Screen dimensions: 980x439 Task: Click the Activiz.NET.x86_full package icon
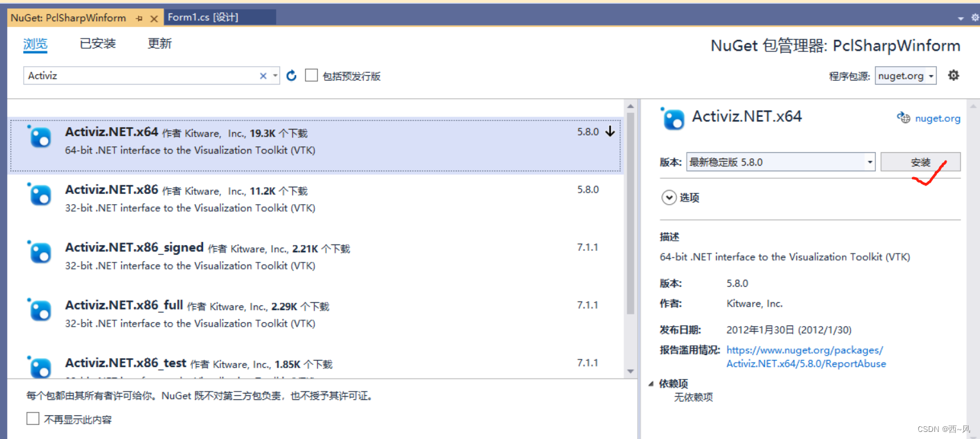coord(40,311)
